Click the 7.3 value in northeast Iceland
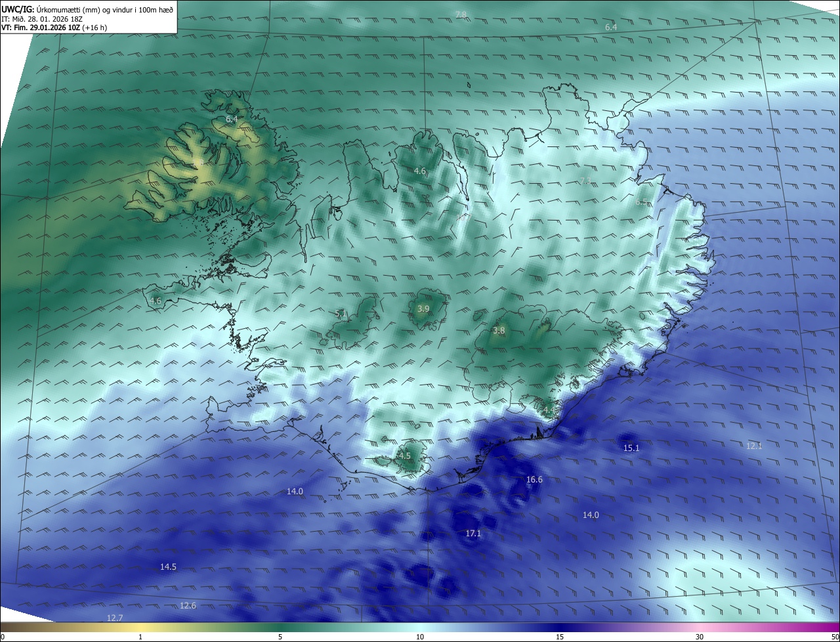840x642 pixels. tap(585, 181)
